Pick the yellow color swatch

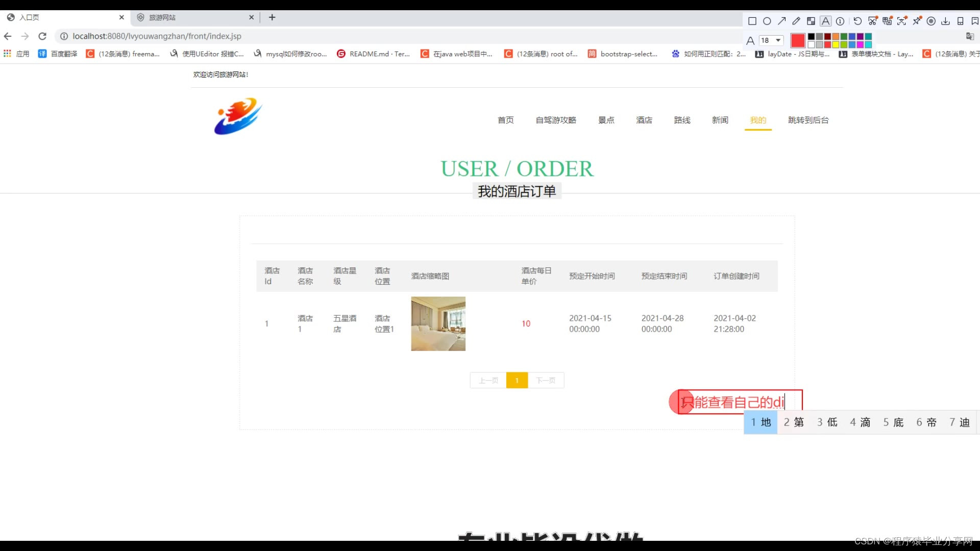tap(836, 45)
